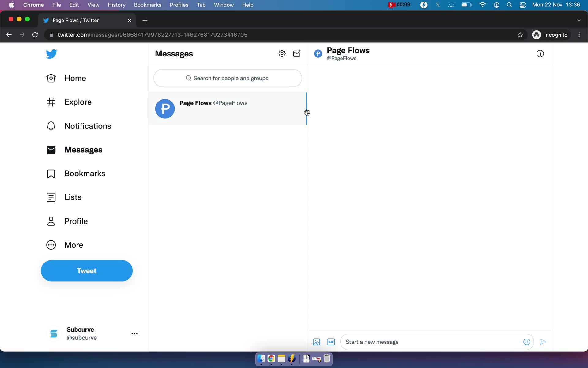Open the Apple menu
The height and width of the screenshot is (368, 588).
[11, 5]
